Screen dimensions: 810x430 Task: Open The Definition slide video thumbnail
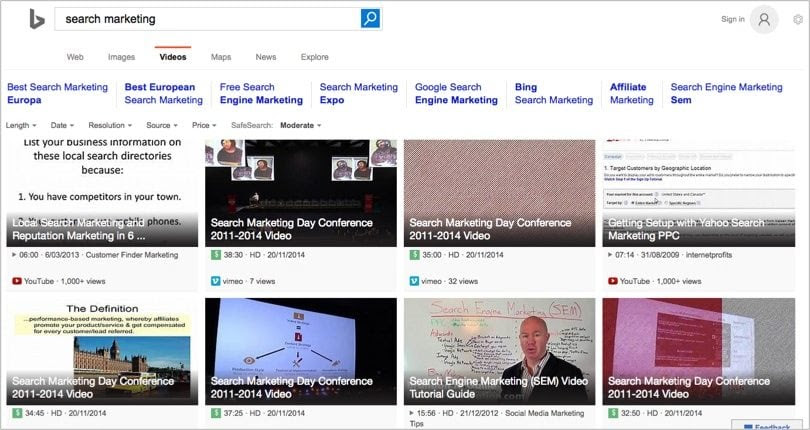[x=102, y=351]
